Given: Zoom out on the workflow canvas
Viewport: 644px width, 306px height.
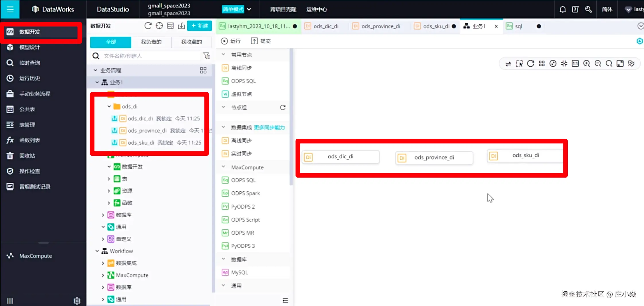Looking at the screenshot, I should [x=598, y=64].
